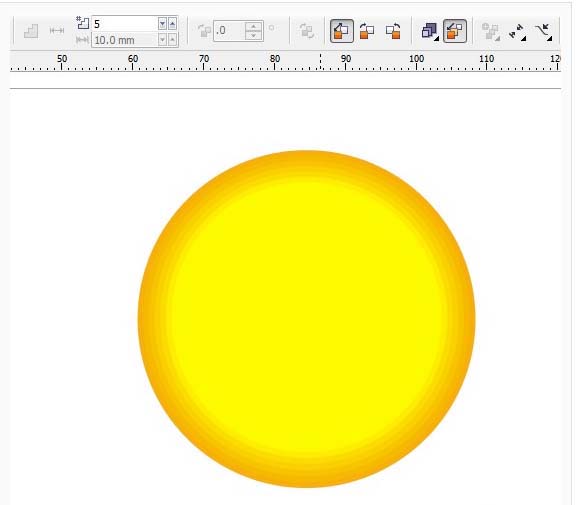
Task: Increase blend steps with the up arrow
Action: coord(172,24)
